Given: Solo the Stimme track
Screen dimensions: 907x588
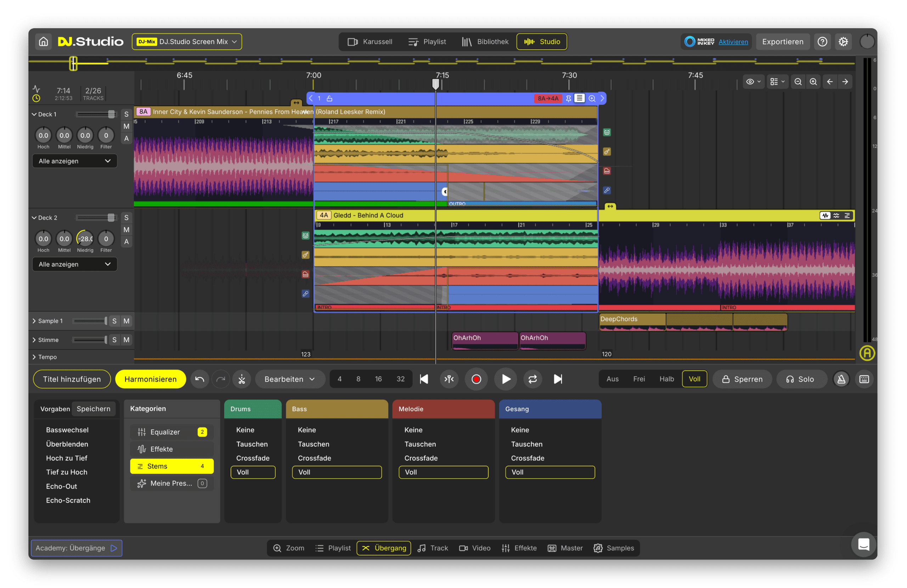Looking at the screenshot, I should coord(114,340).
